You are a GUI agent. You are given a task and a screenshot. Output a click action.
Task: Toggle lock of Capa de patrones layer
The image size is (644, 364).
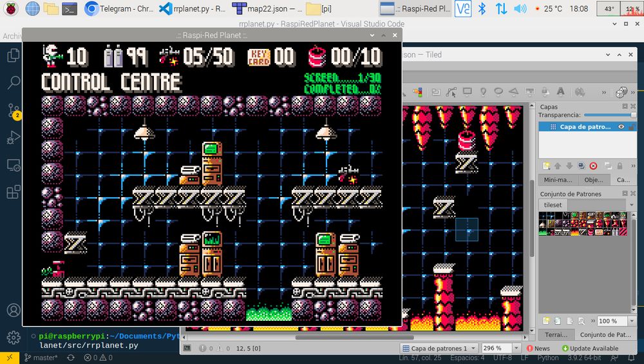(632, 127)
